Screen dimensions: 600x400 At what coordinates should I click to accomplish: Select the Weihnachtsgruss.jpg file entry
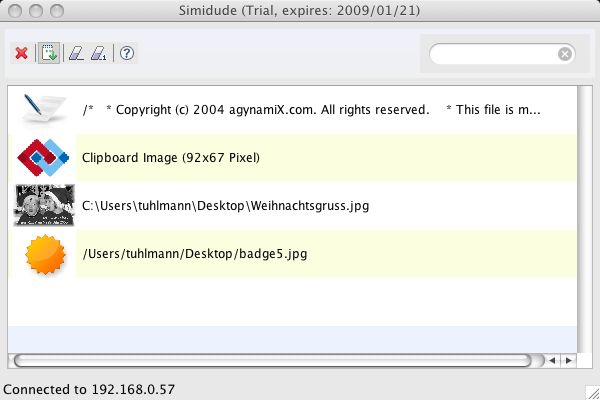tap(225, 206)
